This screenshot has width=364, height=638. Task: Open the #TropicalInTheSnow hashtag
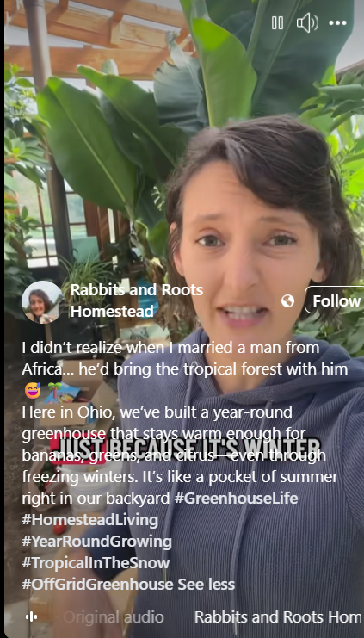click(96, 563)
